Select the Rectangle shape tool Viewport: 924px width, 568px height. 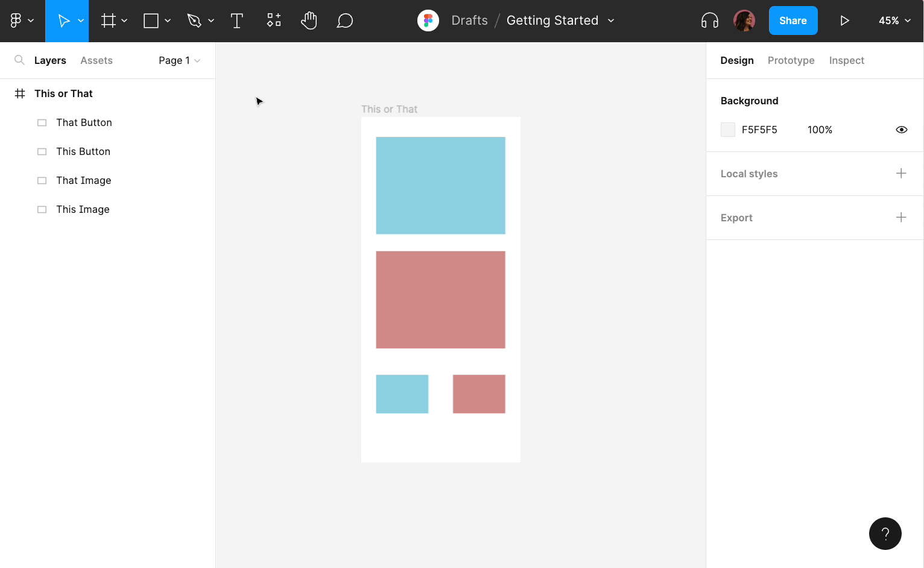pos(151,21)
